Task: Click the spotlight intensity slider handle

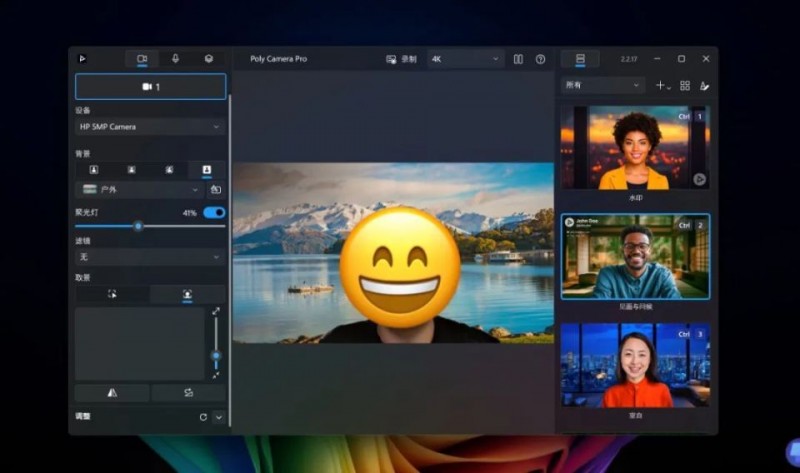Action: point(138,226)
